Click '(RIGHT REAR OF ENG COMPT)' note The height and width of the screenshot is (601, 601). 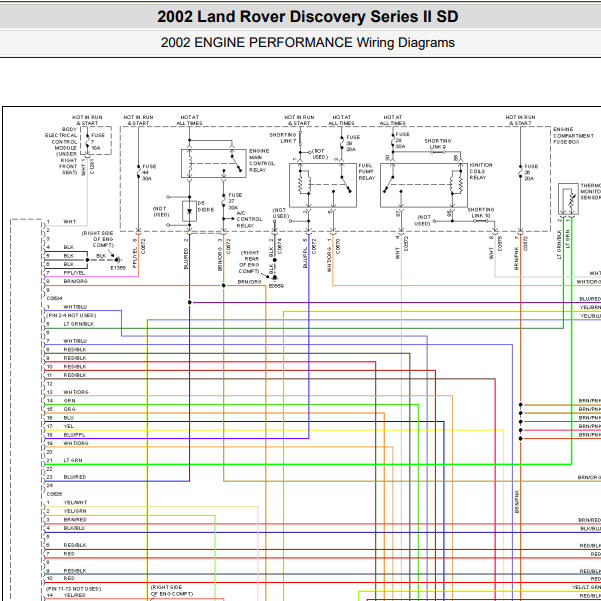point(250,262)
